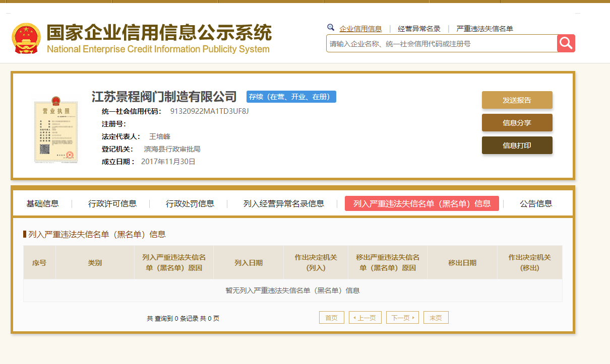Click the 发送报告 button
This screenshot has width=610, height=364.
pyautogui.click(x=517, y=100)
